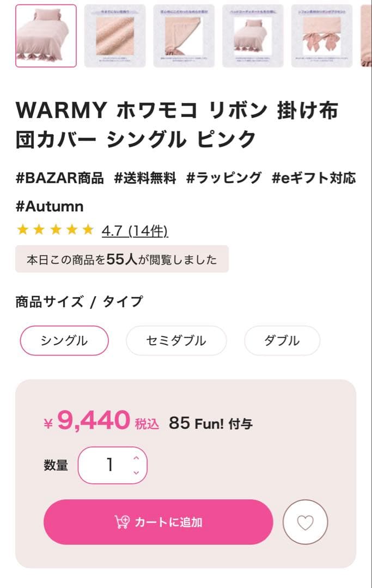Select the fourth bed-and-pillow thumbnail
The image size is (372, 588).
[253, 36]
